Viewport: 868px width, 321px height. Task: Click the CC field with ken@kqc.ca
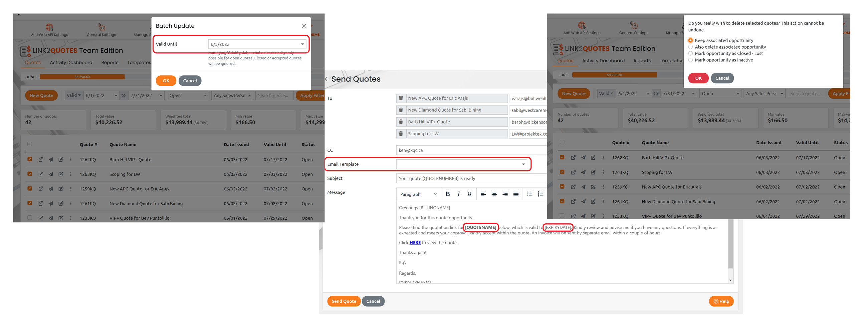(x=471, y=150)
